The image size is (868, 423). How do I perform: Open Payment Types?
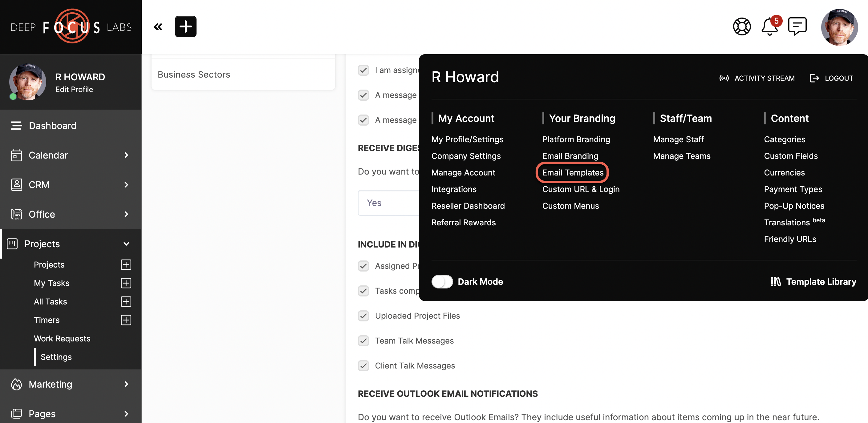pyautogui.click(x=793, y=189)
